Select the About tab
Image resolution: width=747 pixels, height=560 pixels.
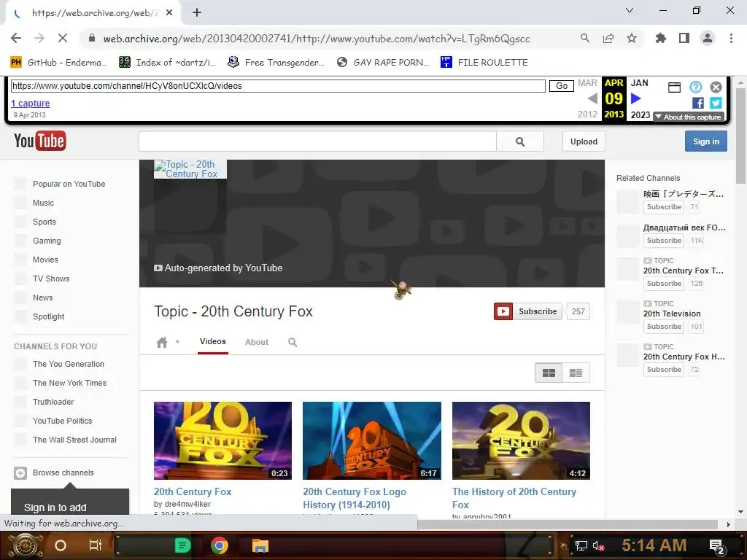tap(257, 342)
